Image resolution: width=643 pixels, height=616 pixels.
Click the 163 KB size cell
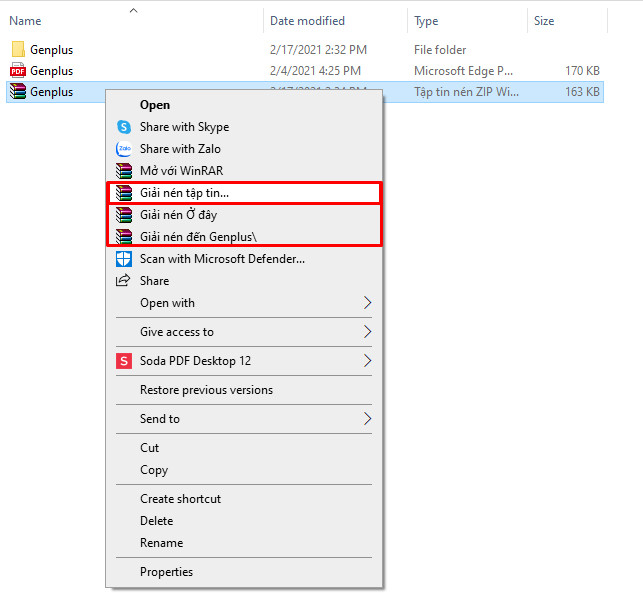[x=582, y=91]
